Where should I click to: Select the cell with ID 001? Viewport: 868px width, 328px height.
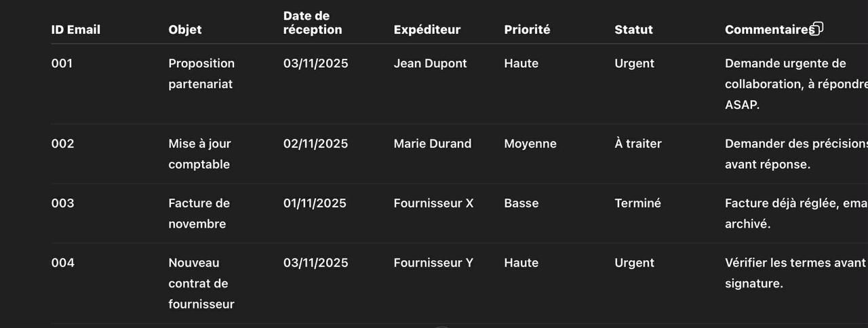point(62,64)
